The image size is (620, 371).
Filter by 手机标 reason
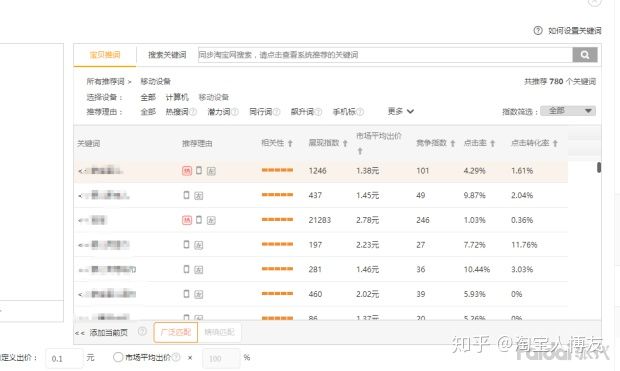tap(344, 112)
